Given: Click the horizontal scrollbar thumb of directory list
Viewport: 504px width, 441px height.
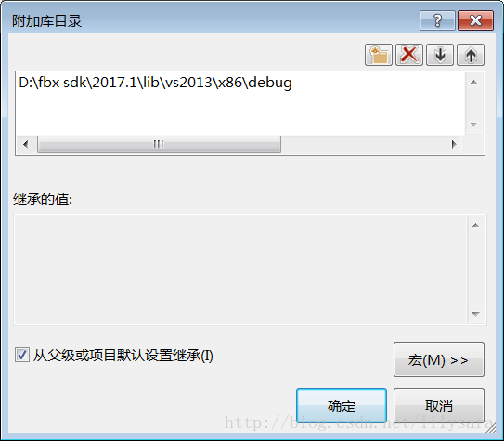Looking at the screenshot, I should pos(159,144).
